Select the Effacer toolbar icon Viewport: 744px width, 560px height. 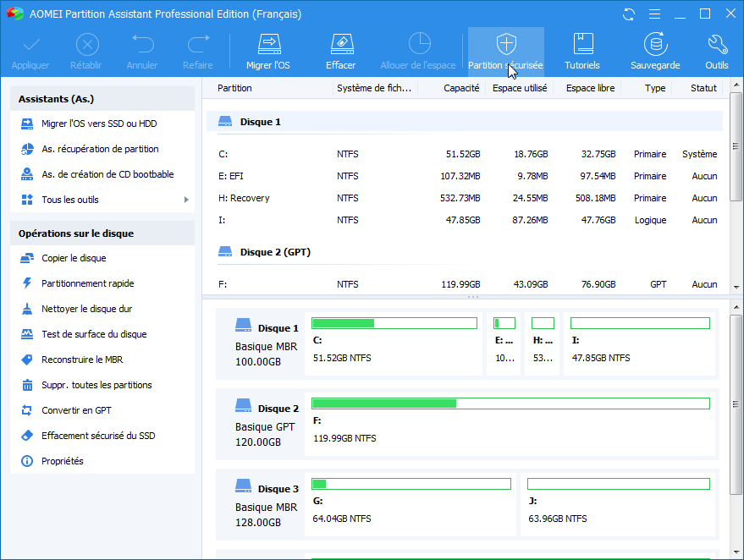coord(340,51)
